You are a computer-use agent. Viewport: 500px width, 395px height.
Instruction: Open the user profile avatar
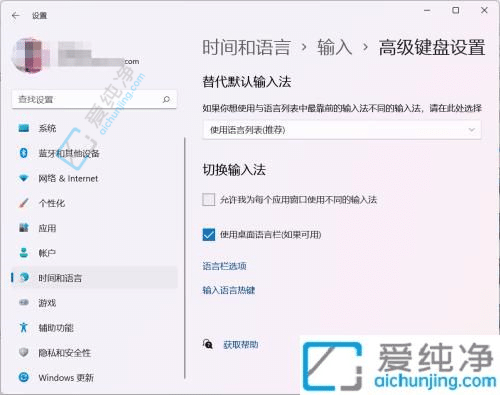(31, 55)
